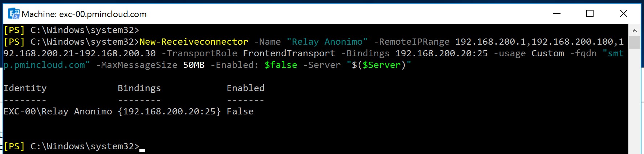Viewport: 644px width, 154px height.
Task: Click the window title text Machine: exc-00.pmincloud.com
Action: (84, 14)
